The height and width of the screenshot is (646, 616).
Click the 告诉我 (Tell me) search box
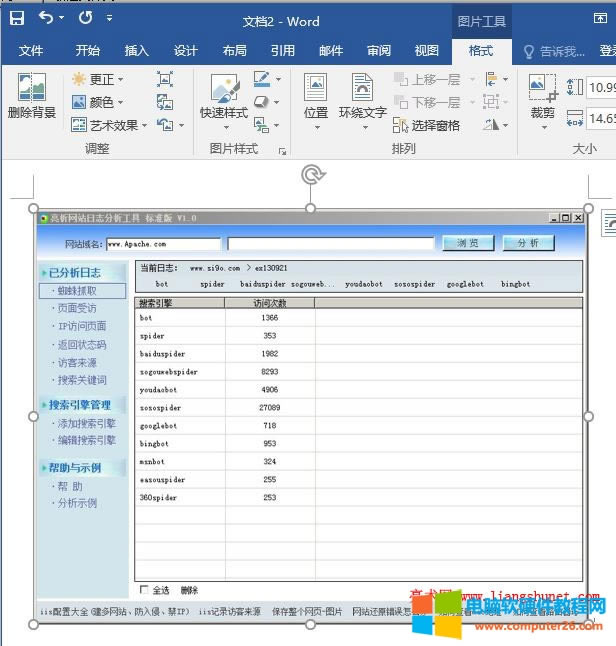point(554,51)
